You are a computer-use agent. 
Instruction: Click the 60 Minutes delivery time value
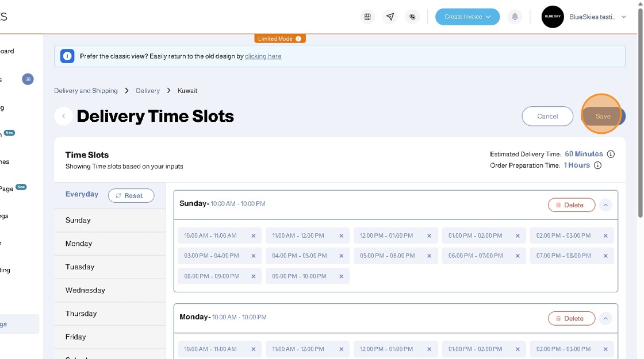[584, 154]
